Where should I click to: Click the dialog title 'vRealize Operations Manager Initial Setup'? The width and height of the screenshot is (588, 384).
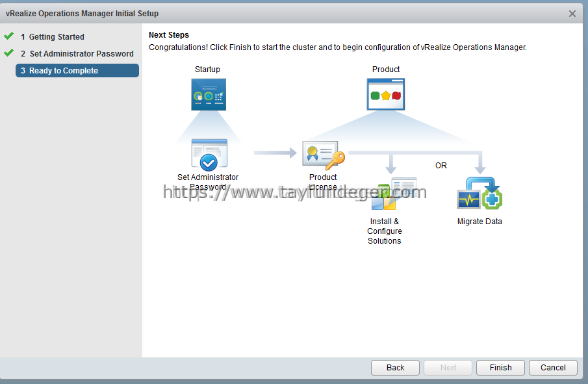pos(82,14)
